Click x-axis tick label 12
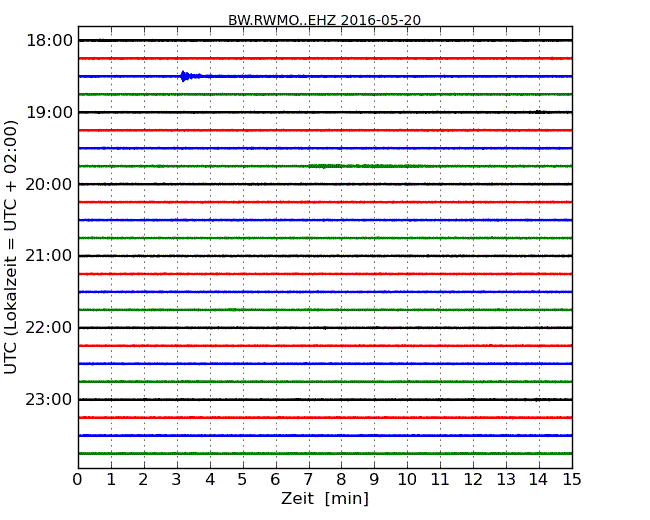The height and width of the screenshot is (520, 650). coord(473,480)
